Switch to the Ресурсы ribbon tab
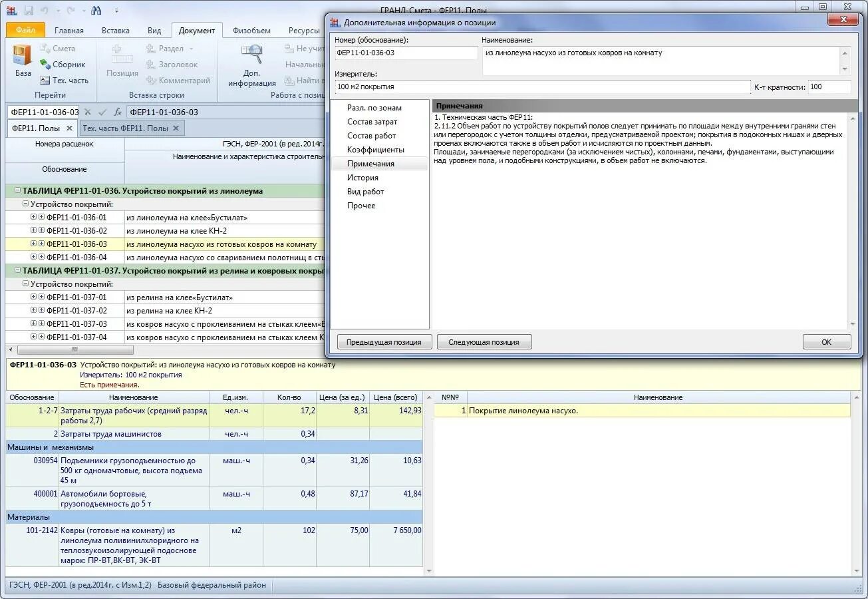The image size is (868, 599). 304,30
